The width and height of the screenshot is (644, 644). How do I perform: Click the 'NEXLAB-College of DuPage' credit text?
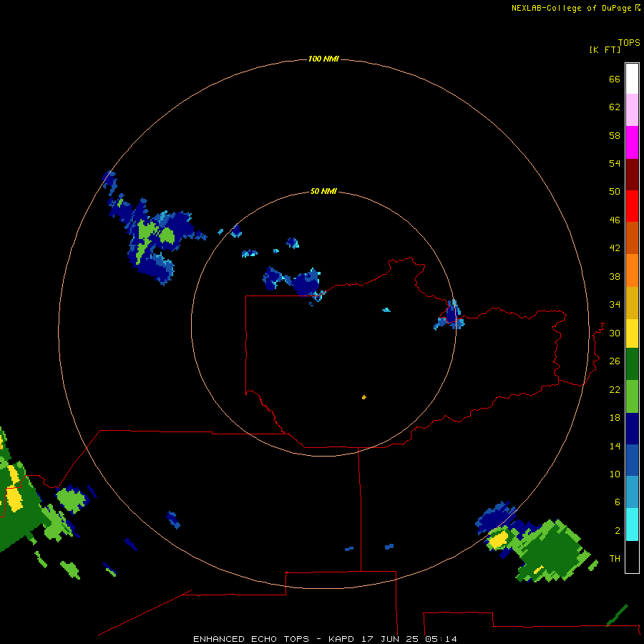click(x=571, y=8)
